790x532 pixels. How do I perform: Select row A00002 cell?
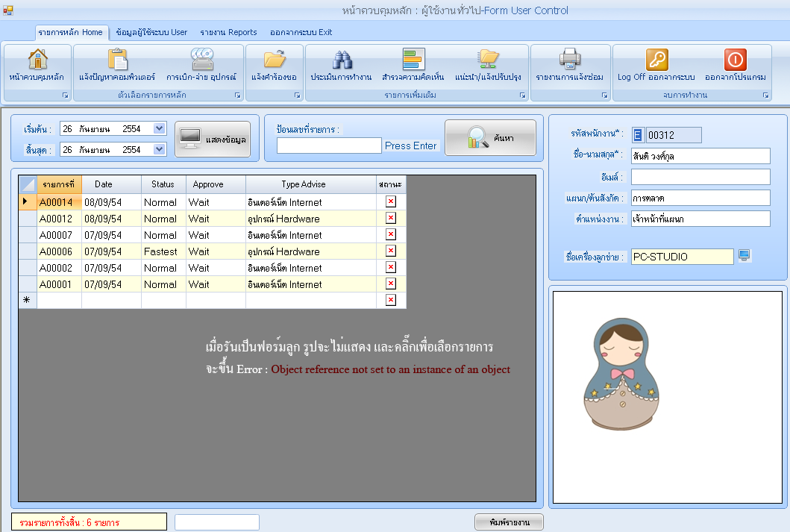tap(59, 268)
